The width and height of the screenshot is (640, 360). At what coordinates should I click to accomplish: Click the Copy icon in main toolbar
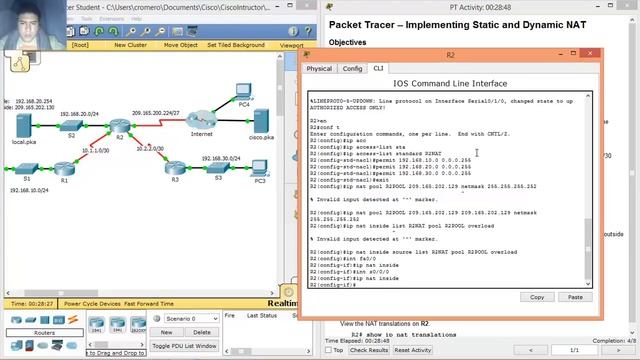71,31
